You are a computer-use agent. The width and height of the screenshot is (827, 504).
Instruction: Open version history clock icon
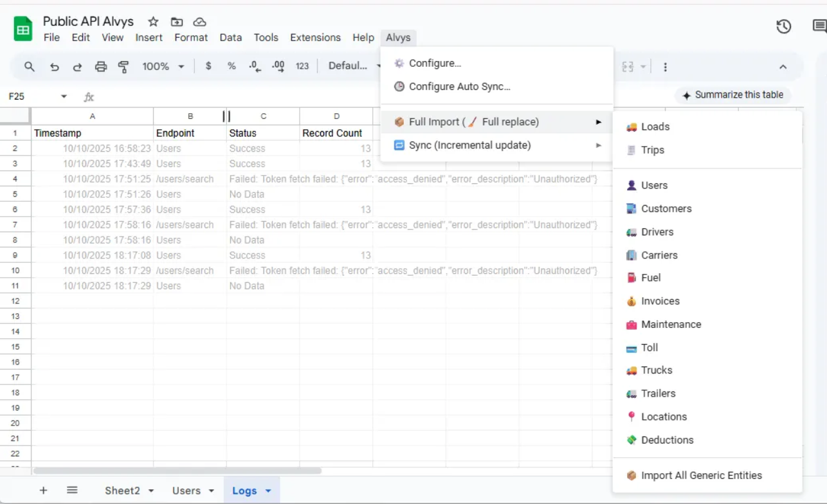point(783,27)
